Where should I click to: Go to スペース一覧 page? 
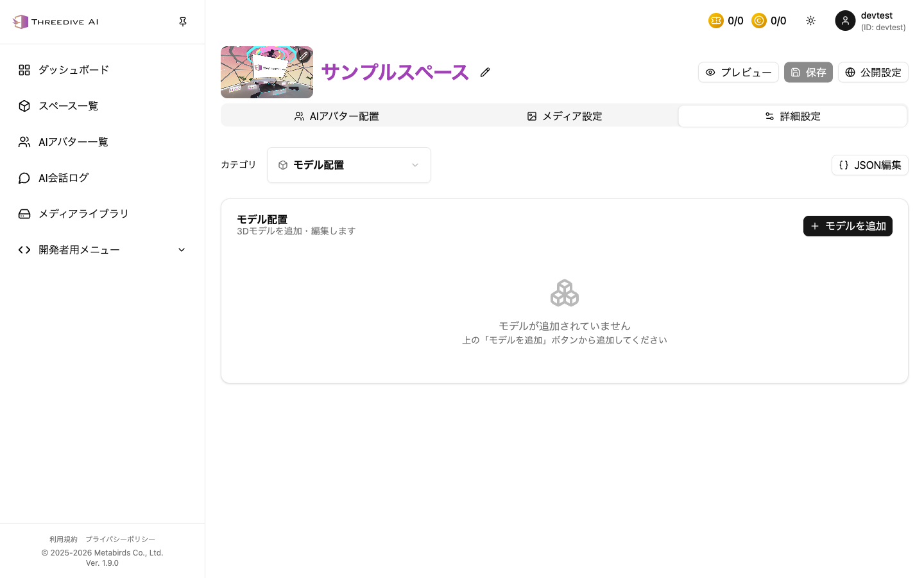click(x=103, y=106)
